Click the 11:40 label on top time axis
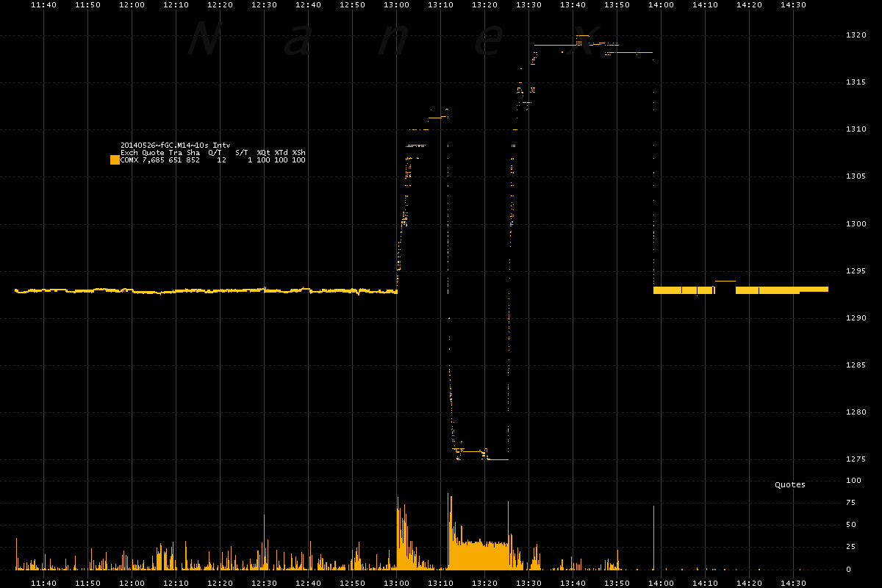Image resolution: width=882 pixels, height=588 pixels. (44, 5)
